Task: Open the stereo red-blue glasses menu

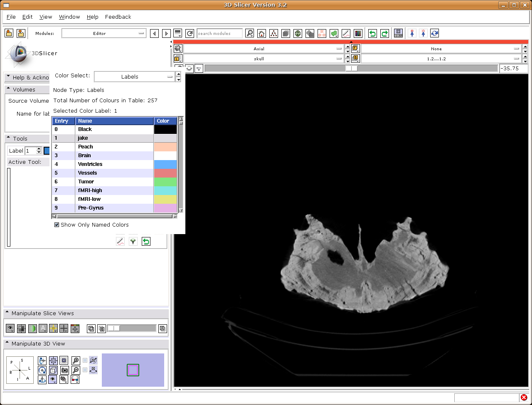Action: point(75,380)
